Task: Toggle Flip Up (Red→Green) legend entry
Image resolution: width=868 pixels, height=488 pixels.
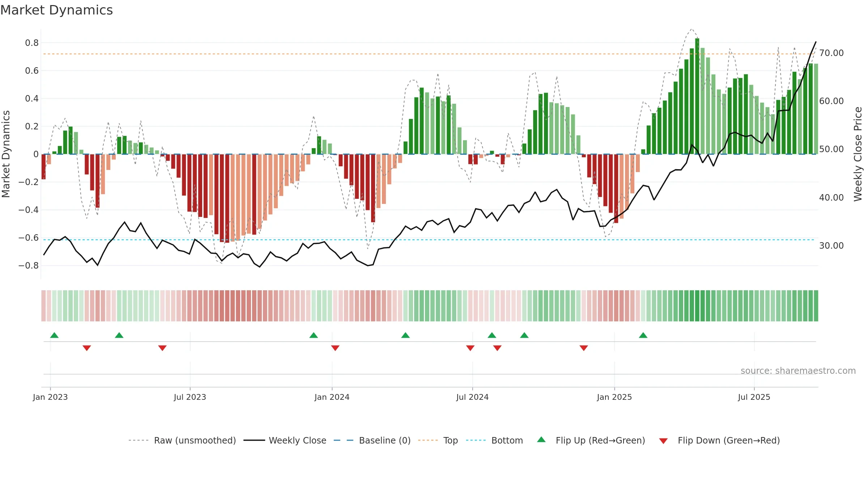Action: 591,440
